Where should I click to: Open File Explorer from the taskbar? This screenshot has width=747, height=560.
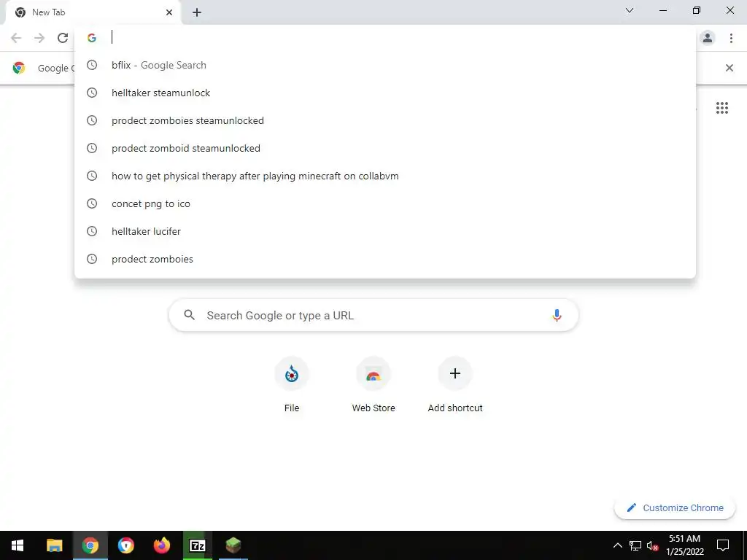click(x=54, y=545)
